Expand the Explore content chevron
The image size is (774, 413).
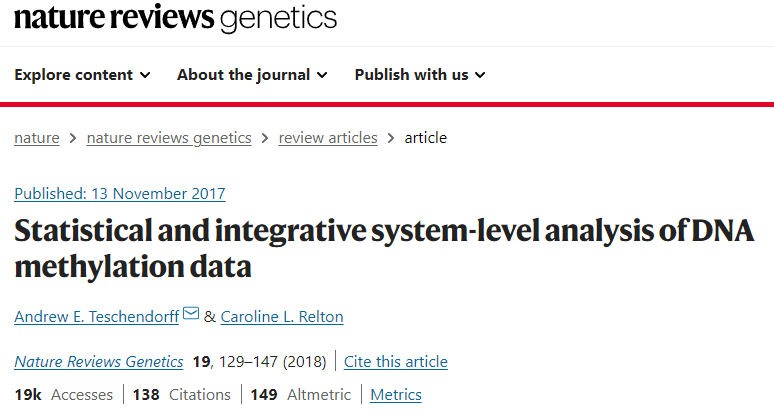click(x=145, y=75)
